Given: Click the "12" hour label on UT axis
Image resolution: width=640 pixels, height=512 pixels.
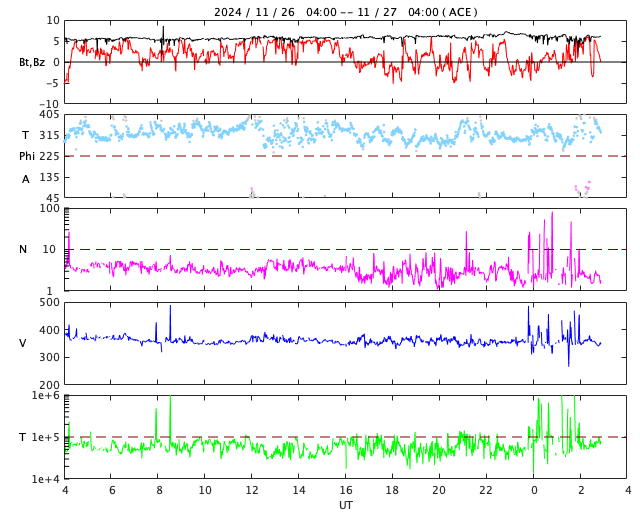Looking at the screenshot, I should 252,490.
